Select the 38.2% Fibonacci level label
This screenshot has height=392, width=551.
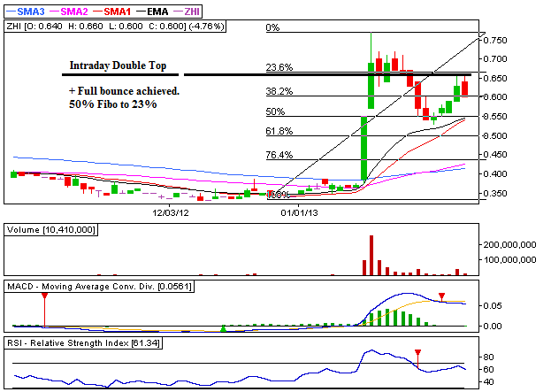[x=279, y=91]
